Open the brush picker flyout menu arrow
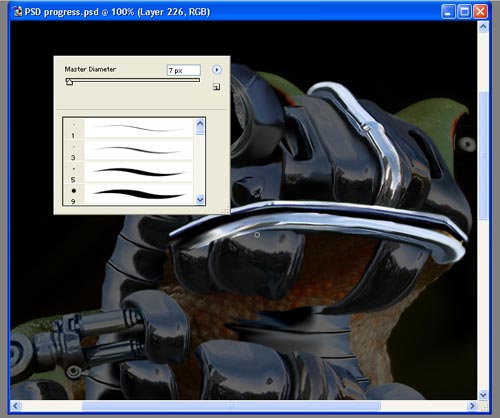 (217, 70)
